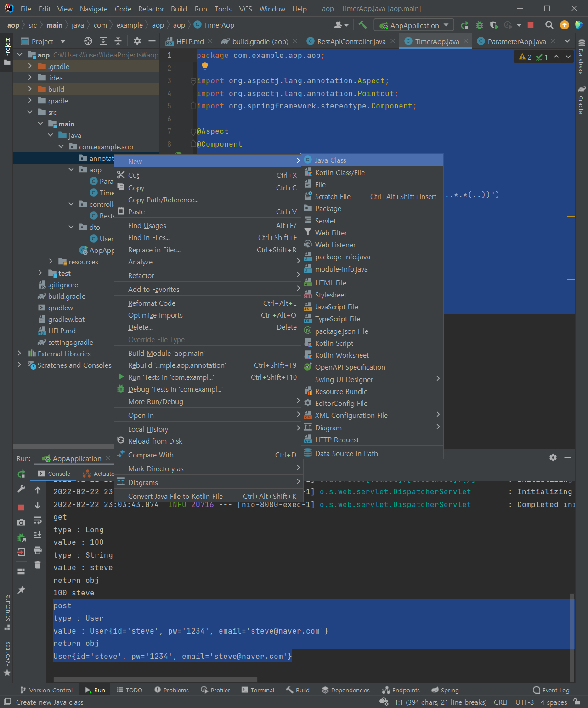Click the Select Opened File target icon
The image size is (588, 708).
pyautogui.click(x=88, y=41)
